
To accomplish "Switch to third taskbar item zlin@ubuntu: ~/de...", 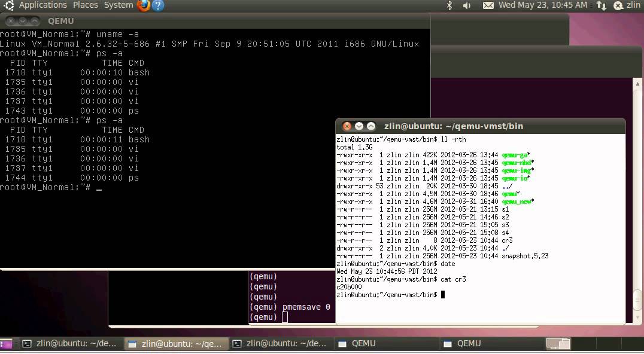I will [x=280, y=344].
